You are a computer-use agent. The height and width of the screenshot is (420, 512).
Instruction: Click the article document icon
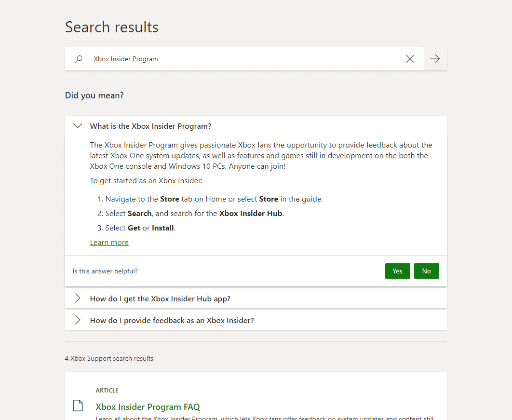(78, 406)
